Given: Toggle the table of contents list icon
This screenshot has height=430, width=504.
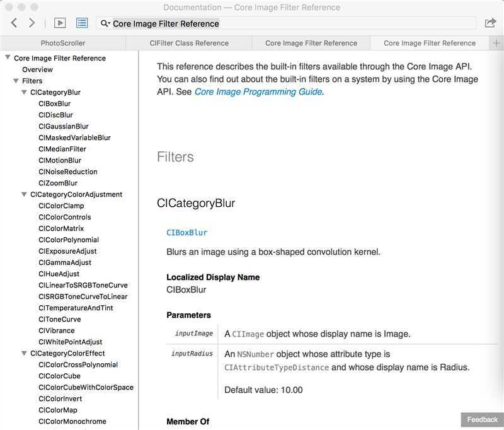Looking at the screenshot, I should coord(82,23).
